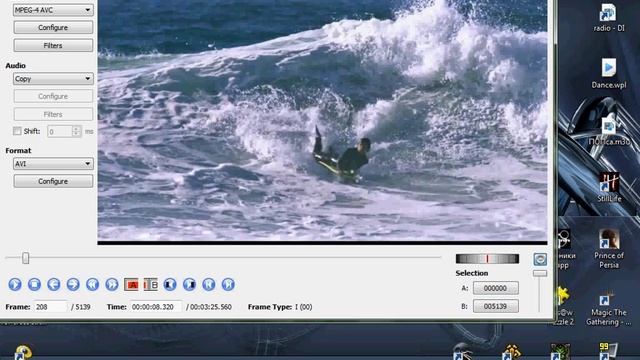Open video Filters below MPEG-4 AVC
The height and width of the screenshot is (360, 640).
53,45
